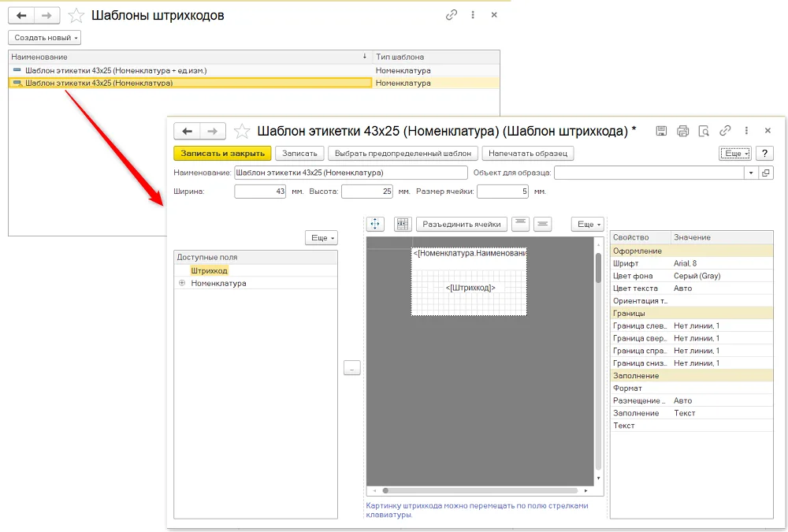Star the Шаблон этикетки 43x25 template form
The height and width of the screenshot is (532, 788).
pos(242,132)
